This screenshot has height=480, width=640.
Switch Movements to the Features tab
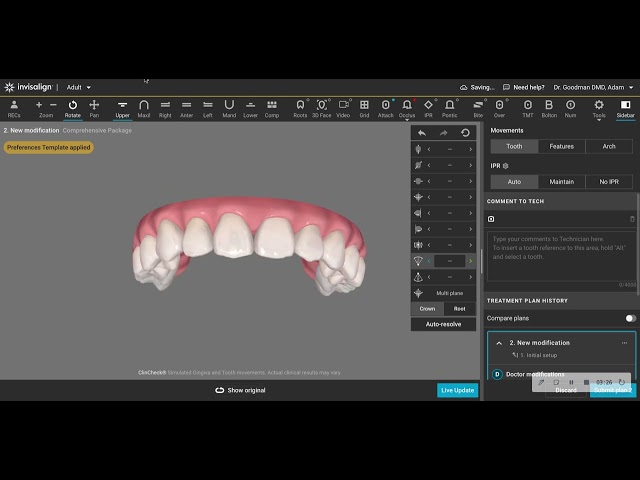point(562,147)
